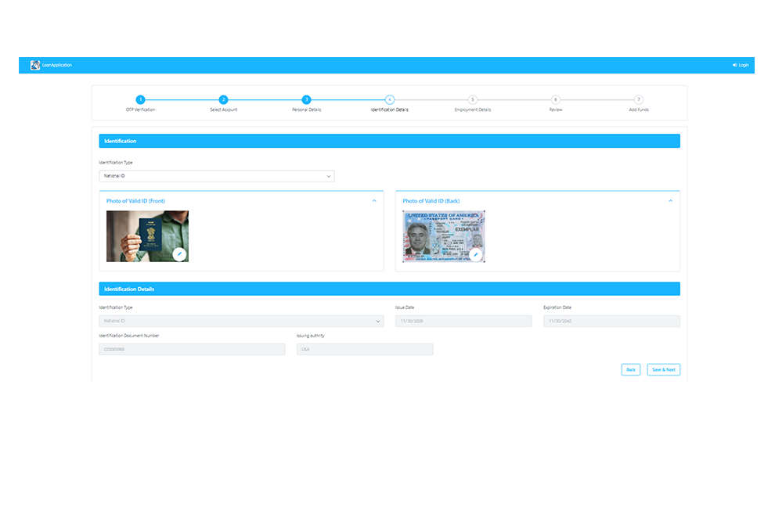Image resolution: width=775 pixels, height=532 pixels.
Task: Select the Select Account step label
Action: 224,110
